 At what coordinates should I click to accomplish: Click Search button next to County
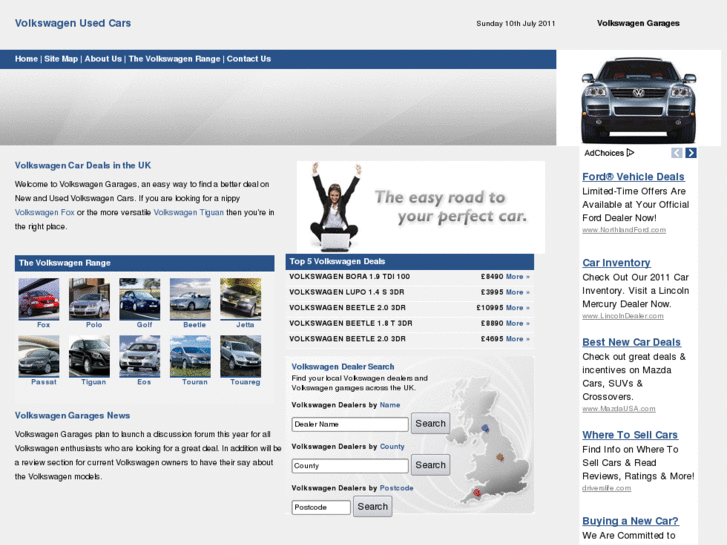430,465
